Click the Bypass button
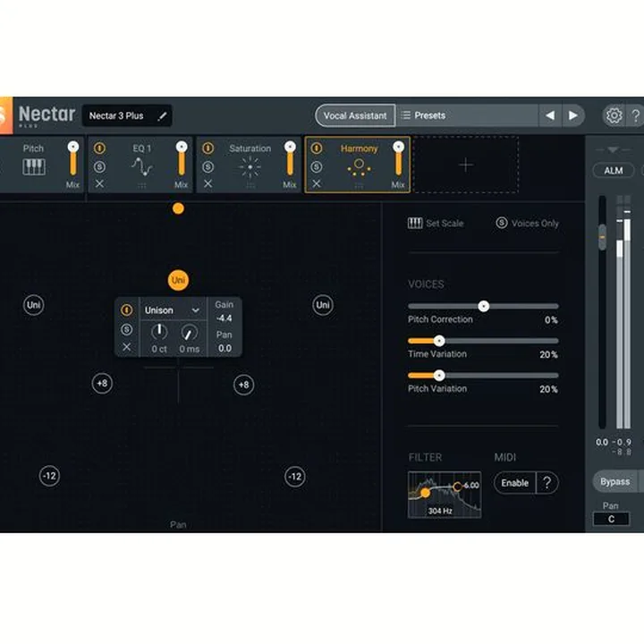 (614, 482)
